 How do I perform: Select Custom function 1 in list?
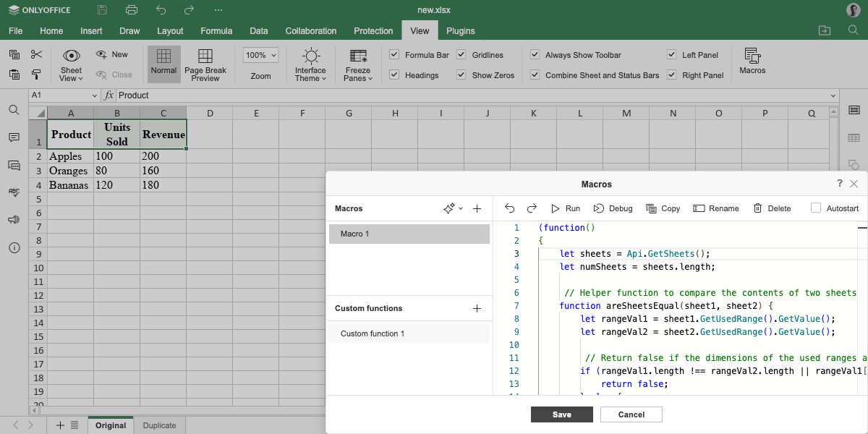coord(409,333)
